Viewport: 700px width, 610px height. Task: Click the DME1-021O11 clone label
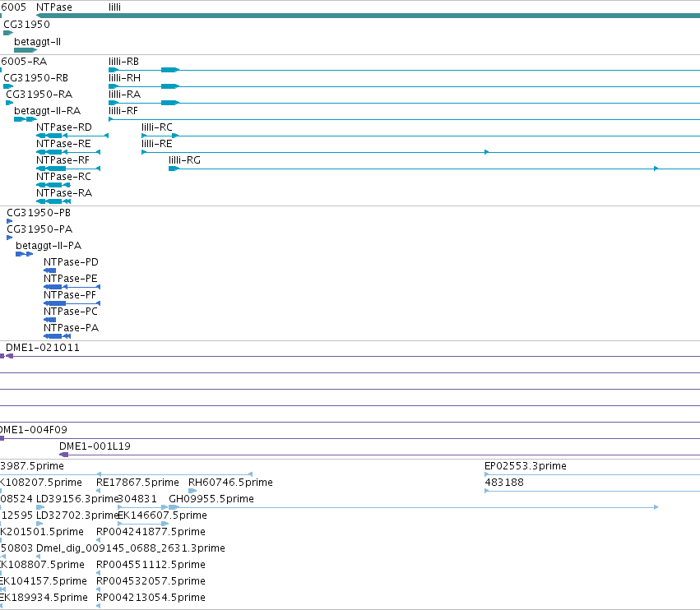[x=43, y=348]
